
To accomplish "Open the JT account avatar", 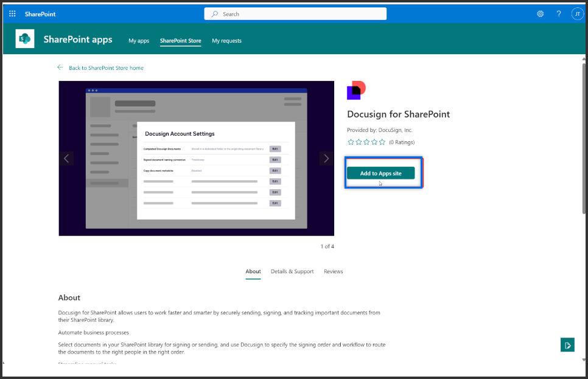I will click(x=577, y=14).
